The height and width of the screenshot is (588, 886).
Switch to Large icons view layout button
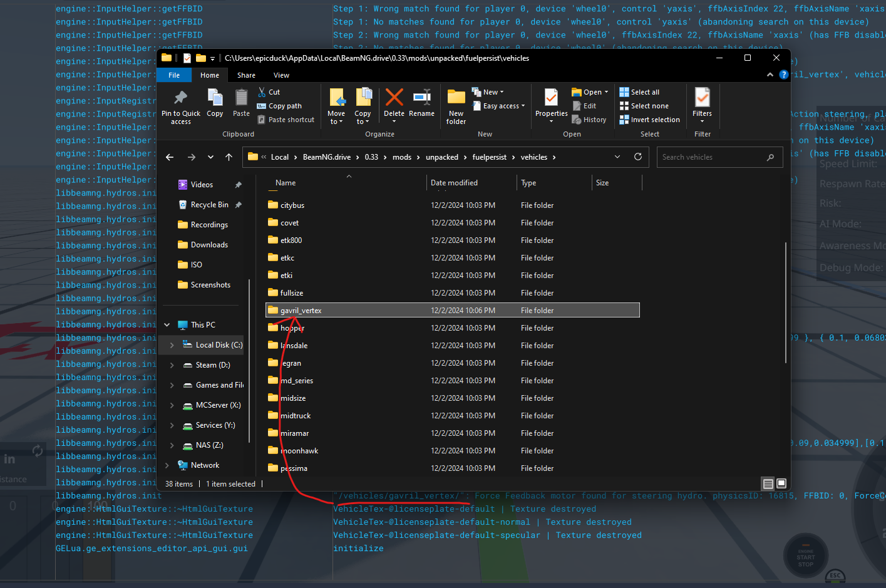781,483
